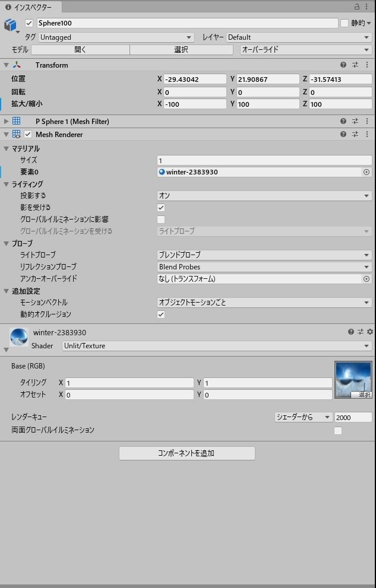This screenshot has width=376, height=588.
Task: Collapse the Transform component foldout
Action: [6, 65]
